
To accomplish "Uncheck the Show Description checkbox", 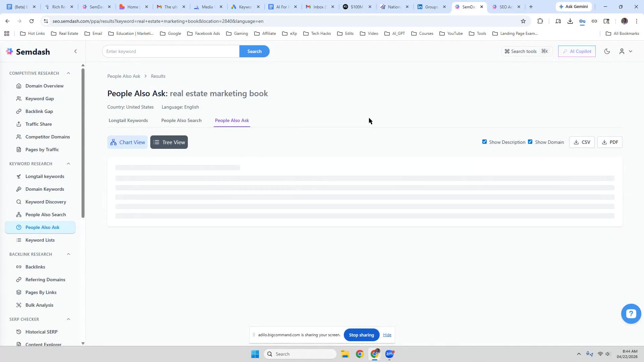I will [x=484, y=142].
